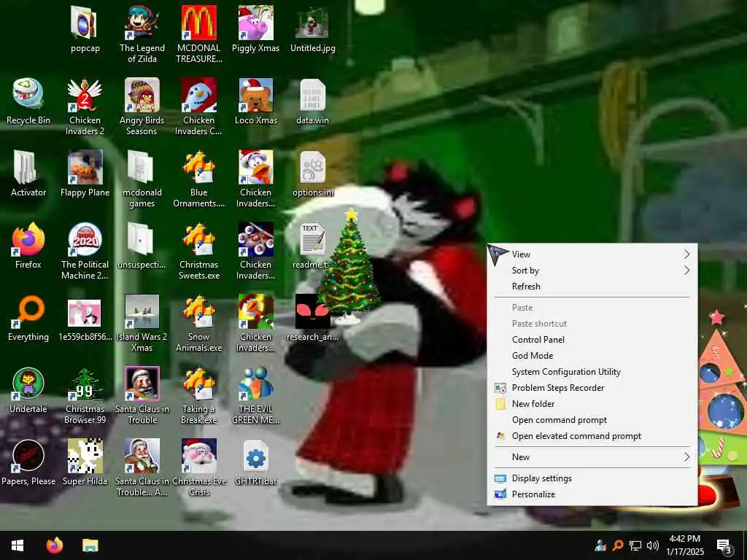Launch Chicken Invaders 2 shortcut
The height and width of the screenshot is (560, 747).
85,94
